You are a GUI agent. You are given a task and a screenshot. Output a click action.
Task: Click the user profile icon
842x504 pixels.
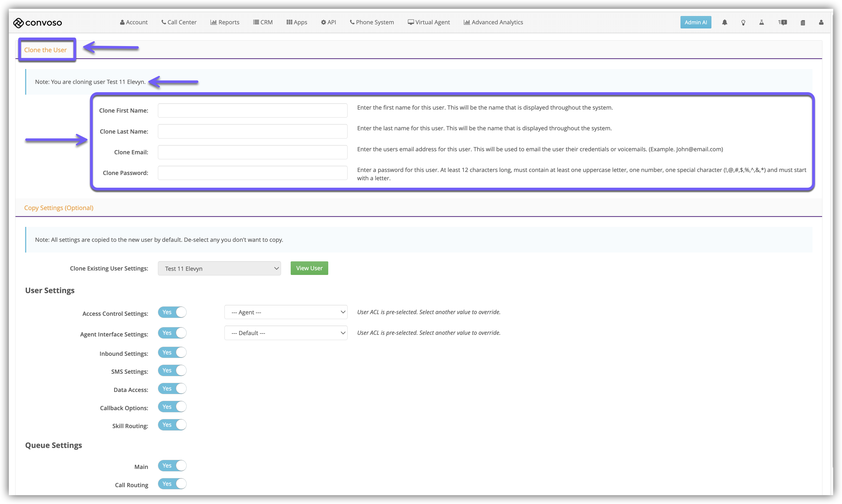(821, 22)
